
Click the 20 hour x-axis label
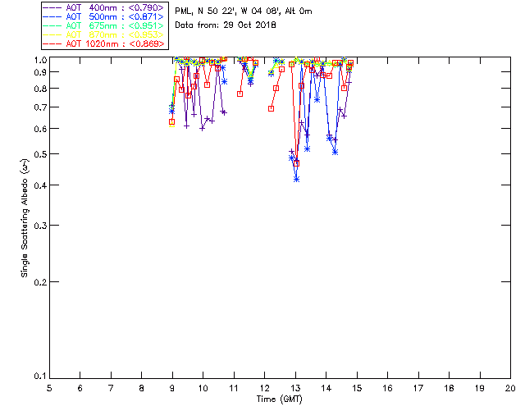[x=510, y=388]
